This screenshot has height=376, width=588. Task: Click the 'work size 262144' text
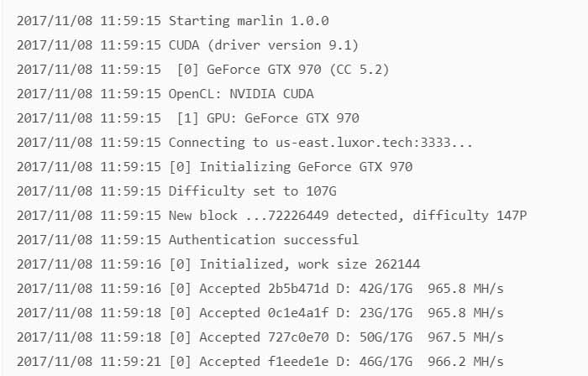[359, 264]
